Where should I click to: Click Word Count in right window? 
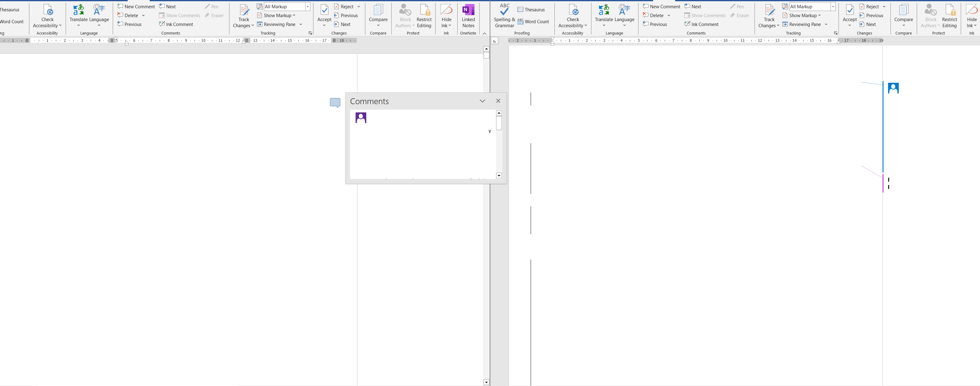[533, 22]
